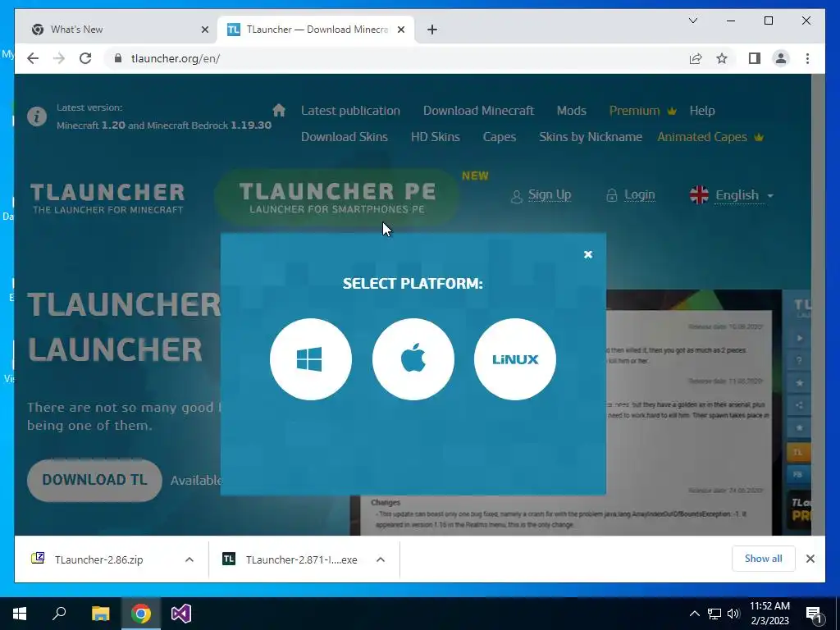
Task: Open the Capes link
Action: point(500,137)
